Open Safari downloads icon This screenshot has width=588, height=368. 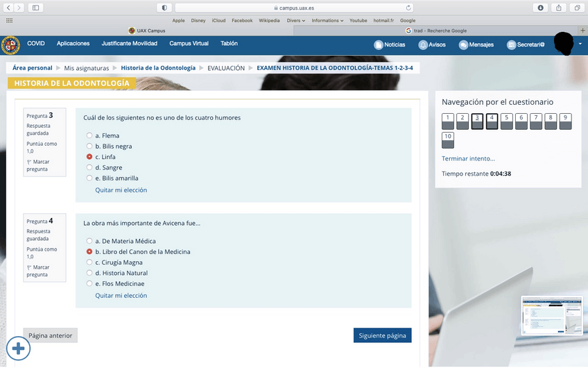(x=540, y=8)
